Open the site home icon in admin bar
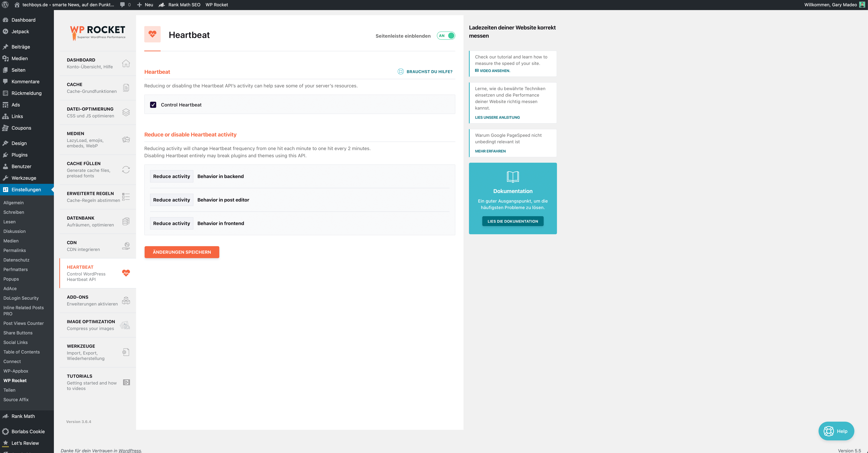Screen dimensions: 868x453 click(17, 5)
